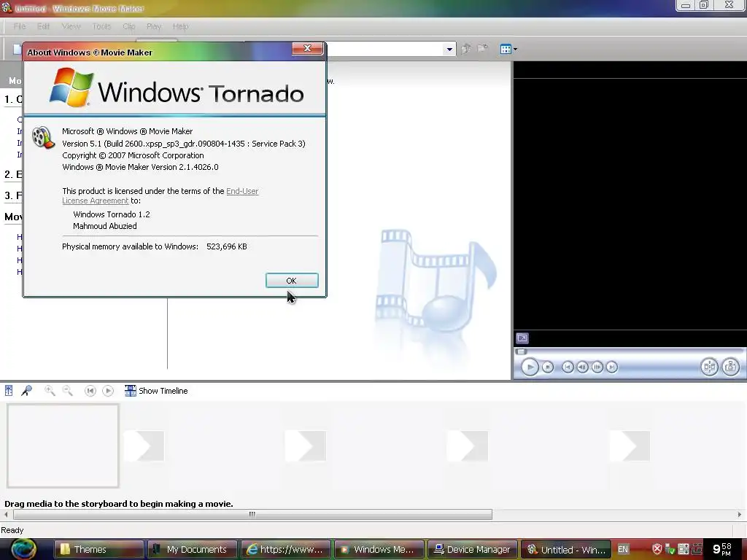The height and width of the screenshot is (560, 747).
Task: Click the Set Audio Levels icon
Action: (9, 391)
